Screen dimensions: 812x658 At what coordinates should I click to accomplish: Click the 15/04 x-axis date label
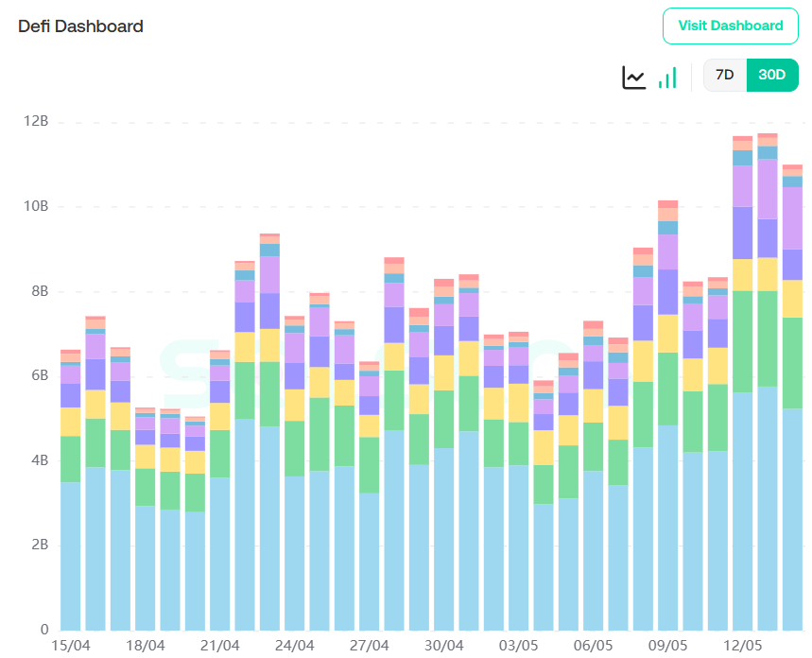70,646
